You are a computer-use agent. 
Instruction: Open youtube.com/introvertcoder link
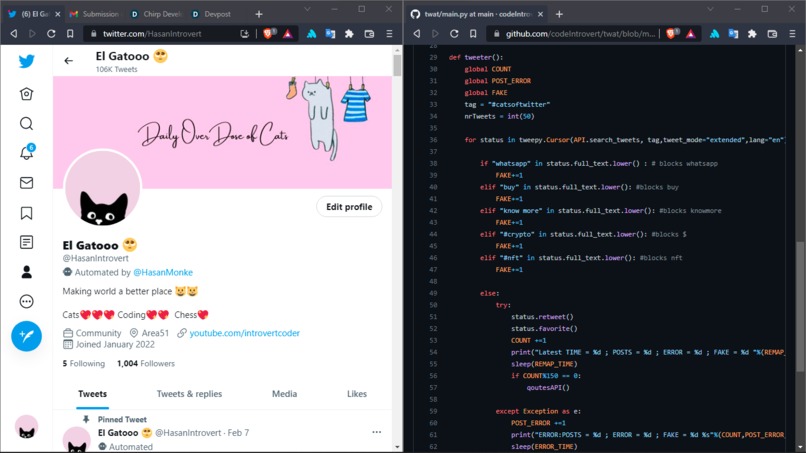[x=245, y=333]
